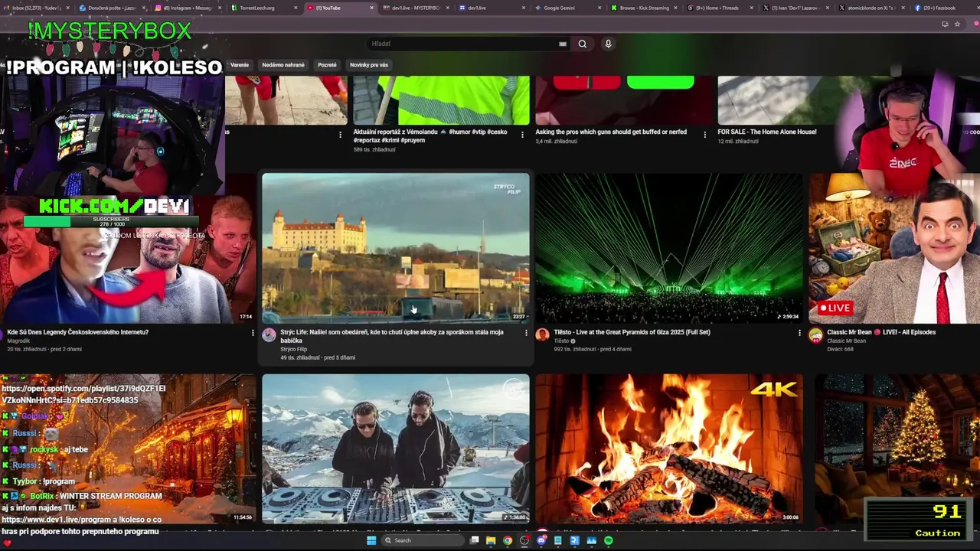Switch to the Inbox mail tab
Image resolution: width=980 pixels, height=551 pixels.
coord(36,8)
